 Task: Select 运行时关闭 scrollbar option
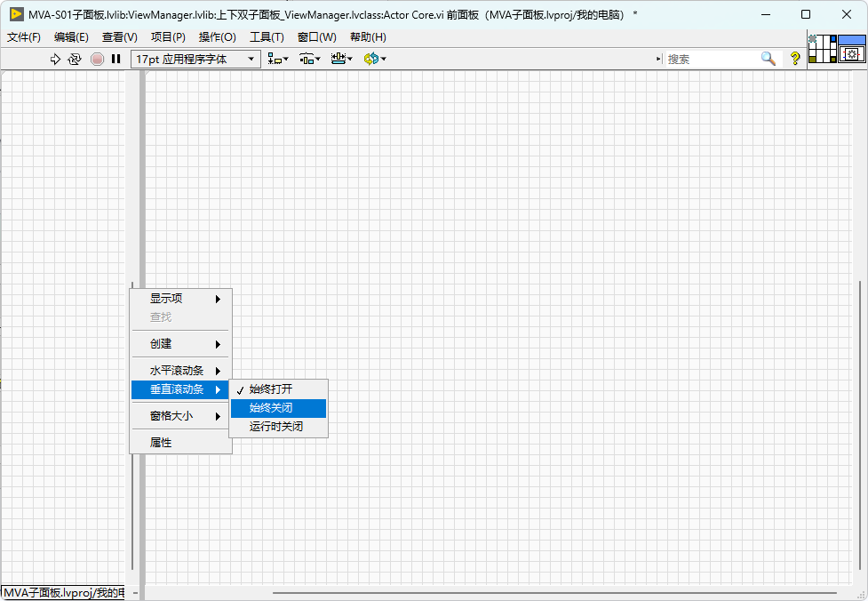[x=279, y=427]
